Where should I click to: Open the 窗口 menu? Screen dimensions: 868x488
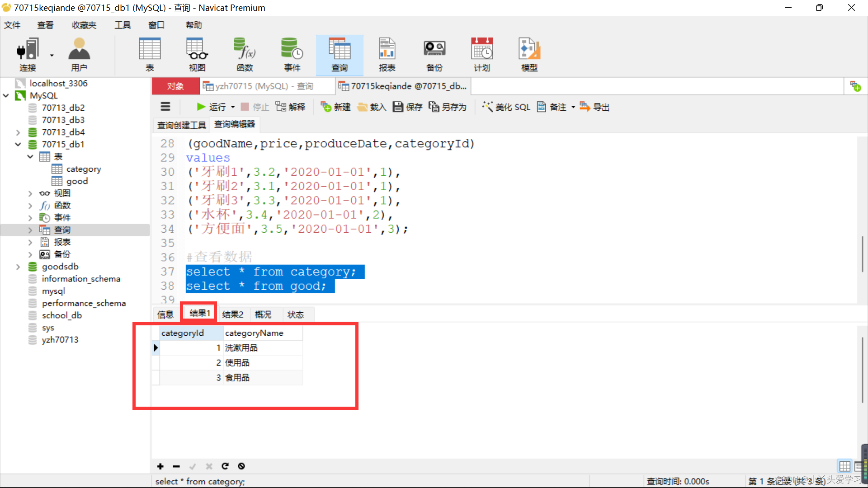156,25
